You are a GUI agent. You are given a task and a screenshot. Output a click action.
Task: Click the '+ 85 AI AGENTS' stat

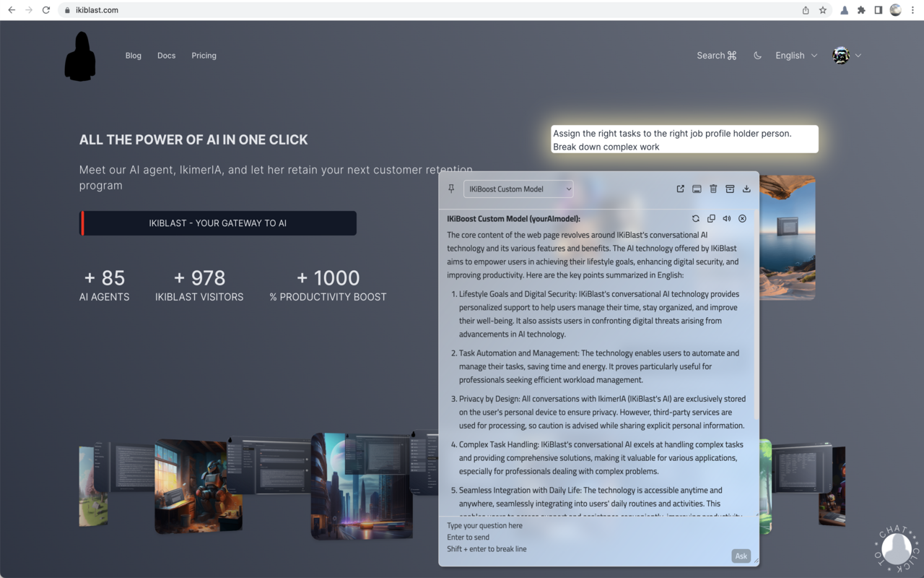coord(105,285)
